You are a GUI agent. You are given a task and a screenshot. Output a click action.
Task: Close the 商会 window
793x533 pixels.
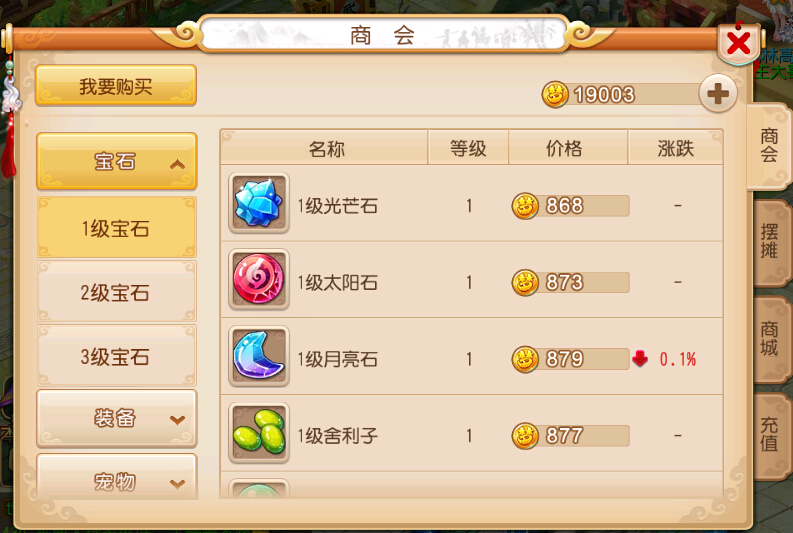(x=738, y=43)
